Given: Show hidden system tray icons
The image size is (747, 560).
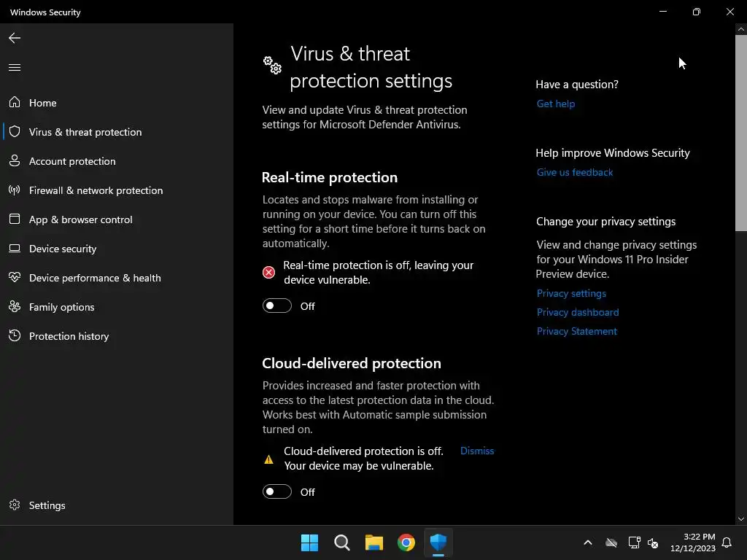Looking at the screenshot, I should point(588,542).
